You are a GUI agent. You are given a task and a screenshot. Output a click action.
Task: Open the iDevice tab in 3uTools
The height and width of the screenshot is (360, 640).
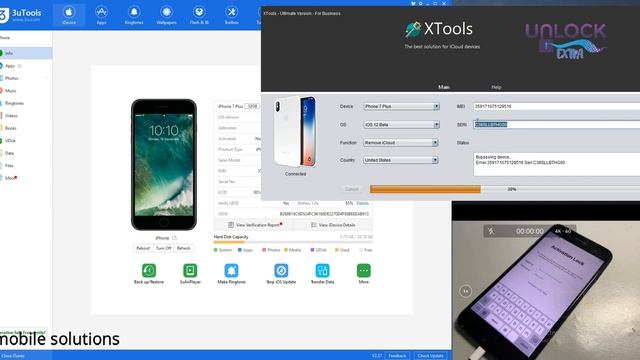pos(69,15)
